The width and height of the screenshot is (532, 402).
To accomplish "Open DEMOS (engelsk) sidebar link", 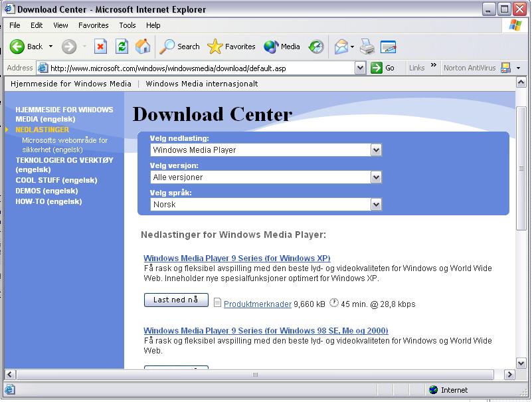I will tap(46, 191).
